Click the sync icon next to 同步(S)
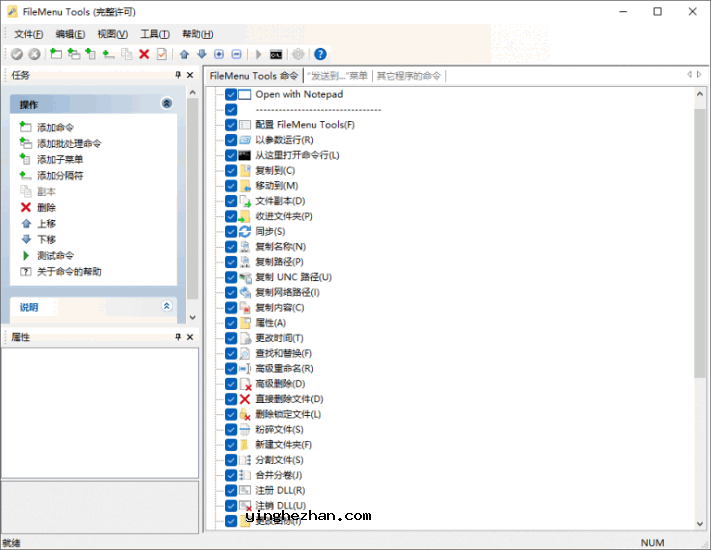Image resolution: width=711 pixels, height=550 pixels. (245, 231)
